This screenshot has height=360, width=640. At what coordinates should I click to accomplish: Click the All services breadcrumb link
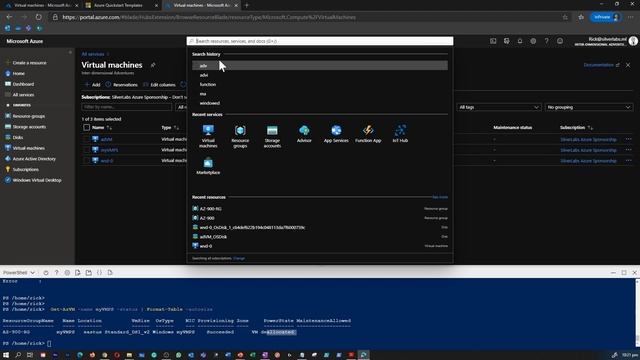(x=93, y=54)
